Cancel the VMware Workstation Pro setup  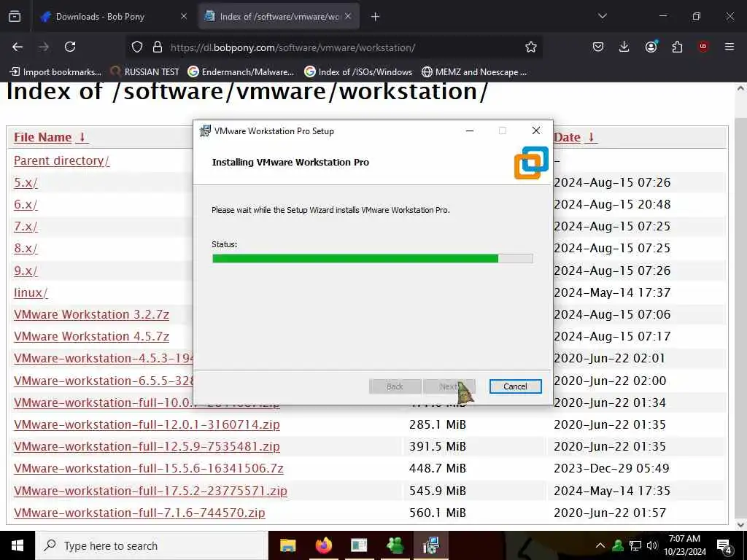pos(515,386)
